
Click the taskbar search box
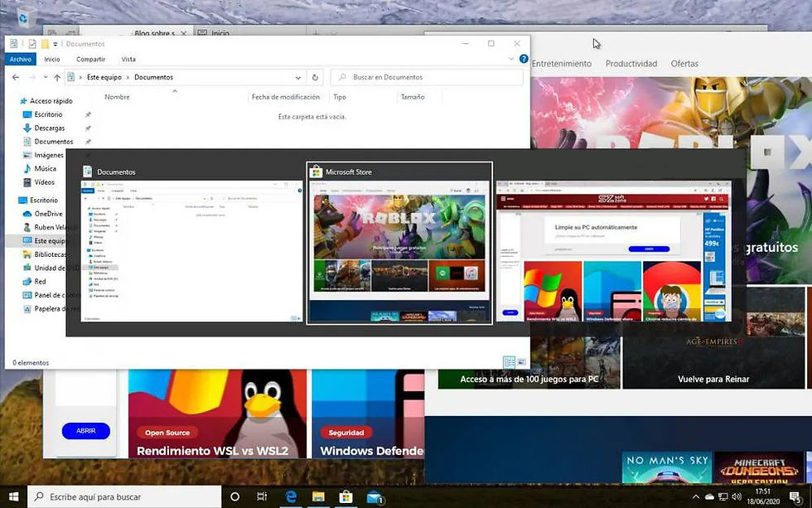[x=124, y=496]
